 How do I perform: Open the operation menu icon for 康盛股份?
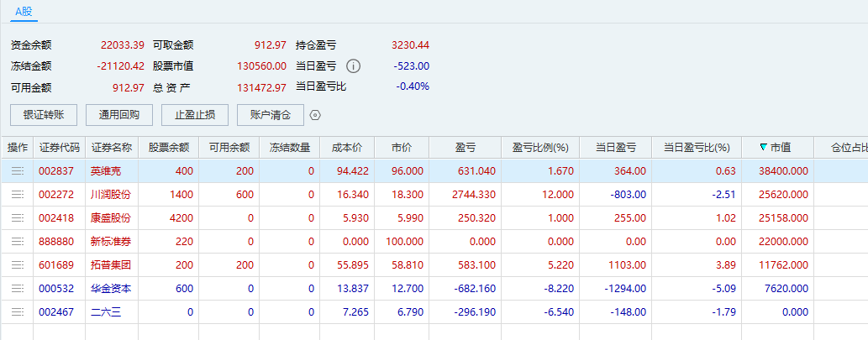point(17,218)
